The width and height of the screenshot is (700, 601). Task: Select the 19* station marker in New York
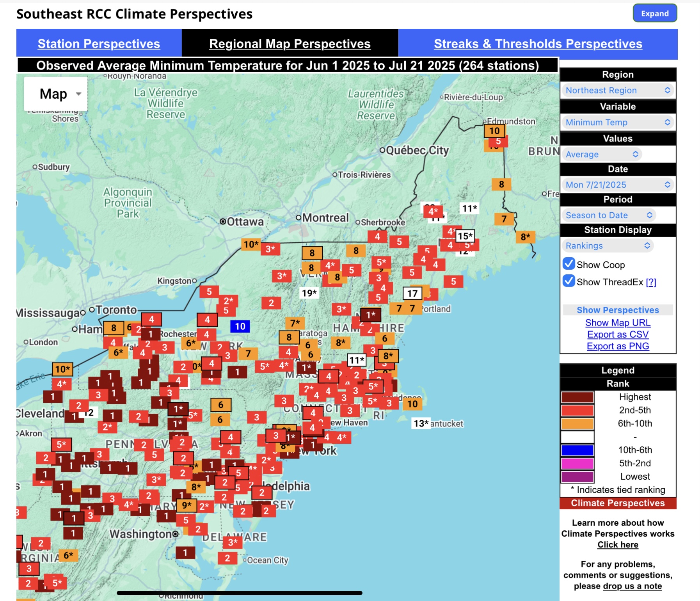pyautogui.click(x=309, y=293)
